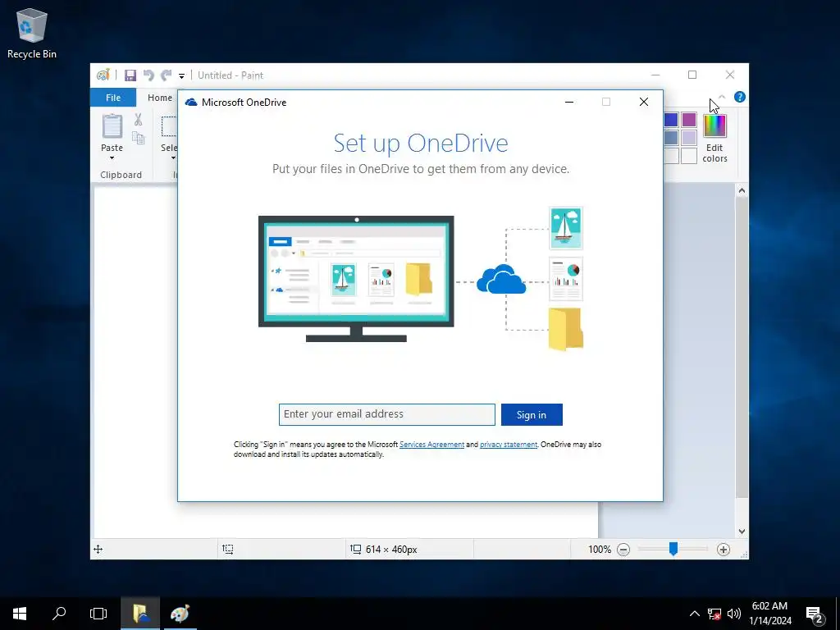840x630 pixels.
Task: Click the Sign in button in OneDrive
Action: click(532, 414)
